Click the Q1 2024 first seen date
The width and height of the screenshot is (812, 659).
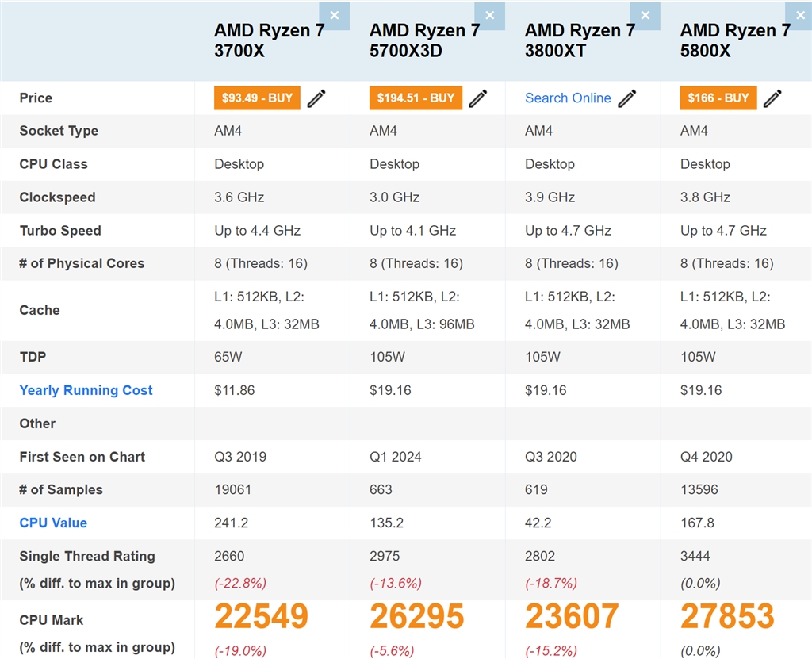coord(396,457)
